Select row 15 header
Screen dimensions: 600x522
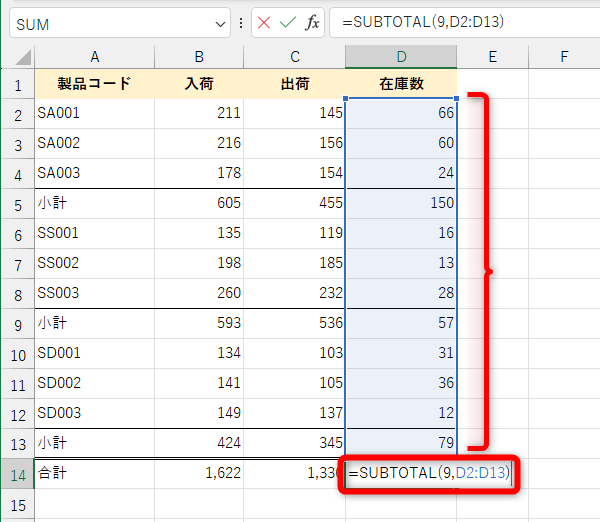coord(18,505)
